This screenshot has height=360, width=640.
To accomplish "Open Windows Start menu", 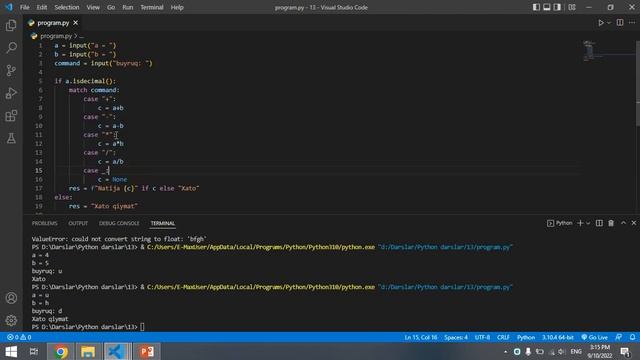I will click(x=11, y=351).
